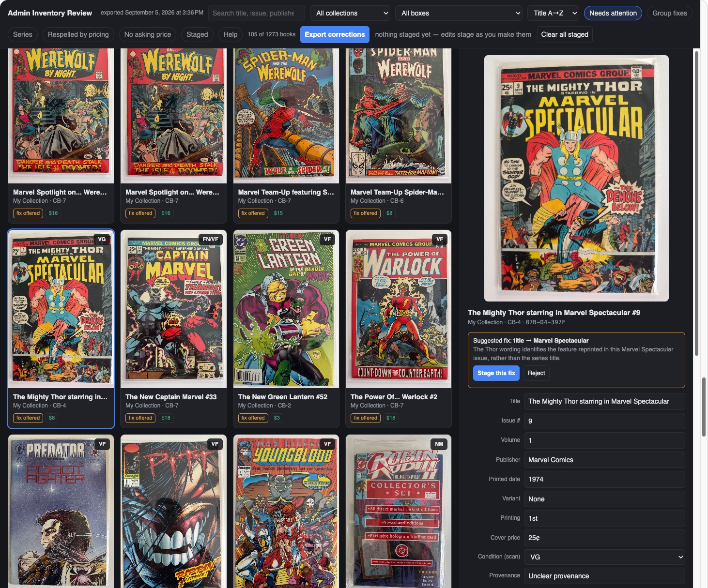This screenshot has height=588, width=708.
Task: Select The Mighty Thor Marvel Spectacular card
Action: click(61, 329)
